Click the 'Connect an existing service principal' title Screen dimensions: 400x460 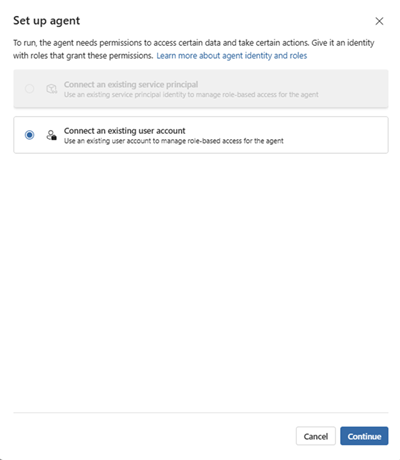tap(131, 84)
